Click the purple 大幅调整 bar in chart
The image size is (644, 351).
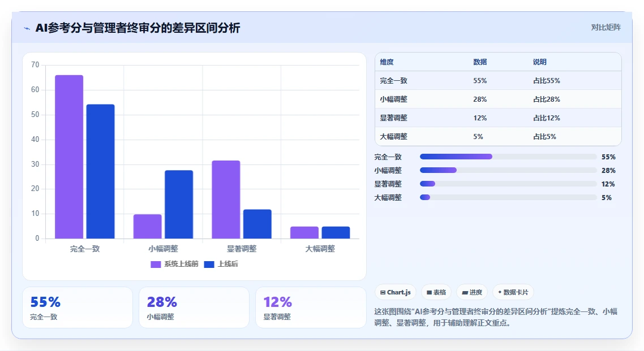tap(304, 232)
